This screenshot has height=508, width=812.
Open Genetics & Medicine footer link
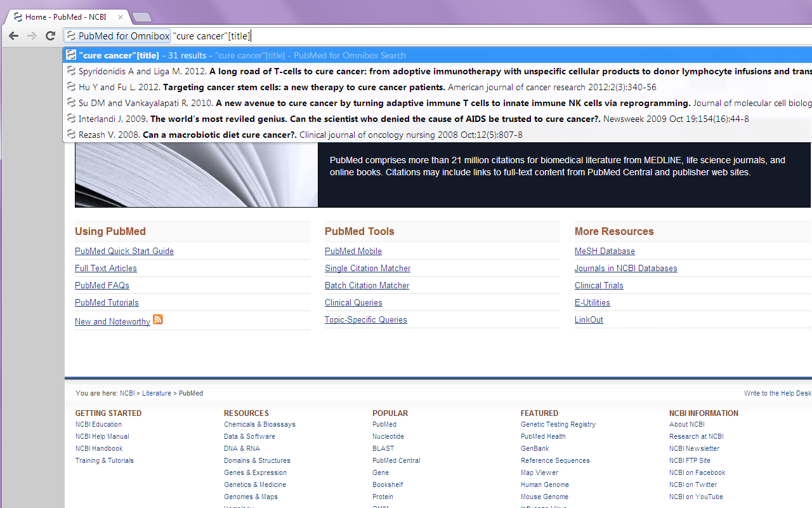pyautogui.click(x=255, y=485)
